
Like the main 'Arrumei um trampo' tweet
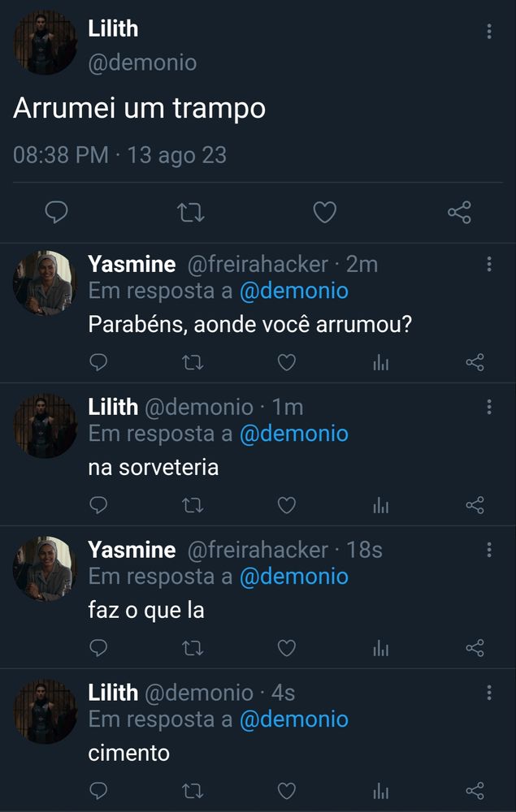point(324,213)
